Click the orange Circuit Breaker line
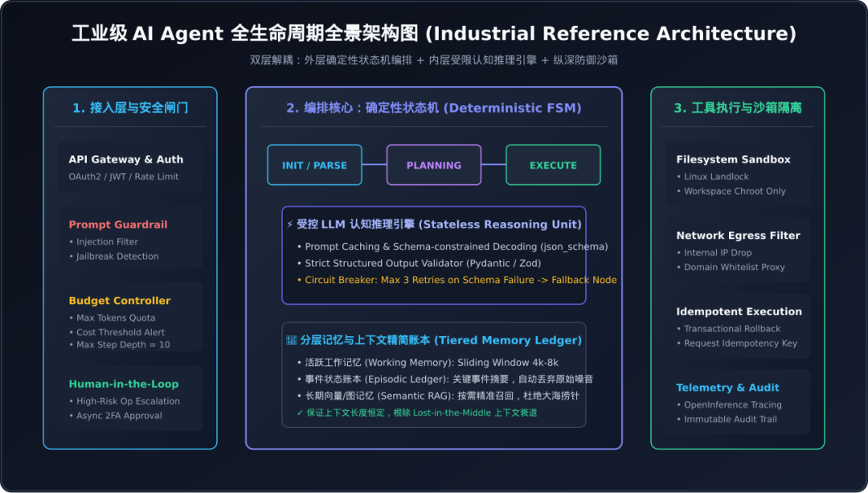The width and height of the screenshot is (868, 493). [457, 280]
